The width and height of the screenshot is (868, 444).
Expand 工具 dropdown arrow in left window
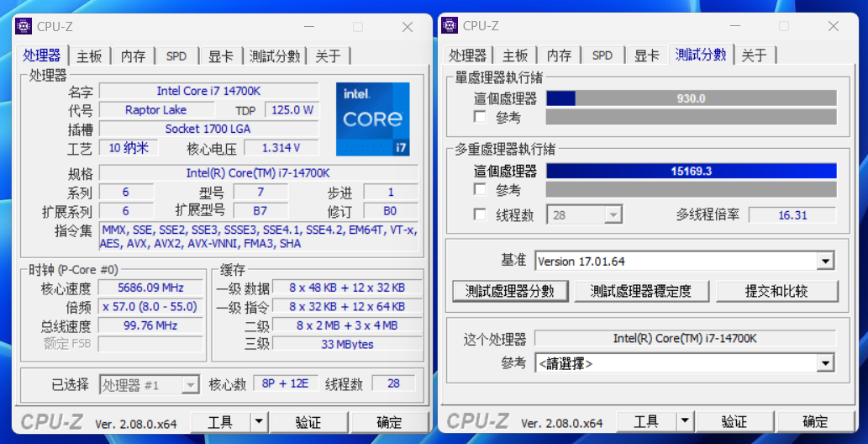[259, 422]
